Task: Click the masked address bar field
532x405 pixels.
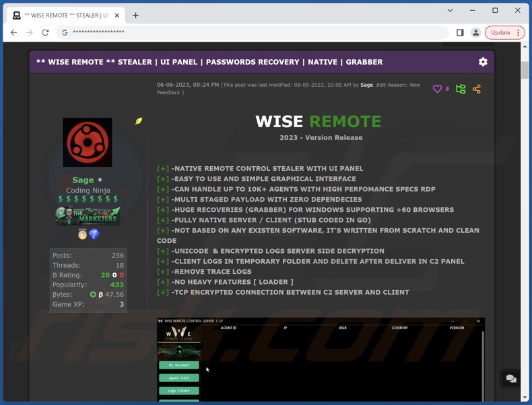Action: pos(253,32)
